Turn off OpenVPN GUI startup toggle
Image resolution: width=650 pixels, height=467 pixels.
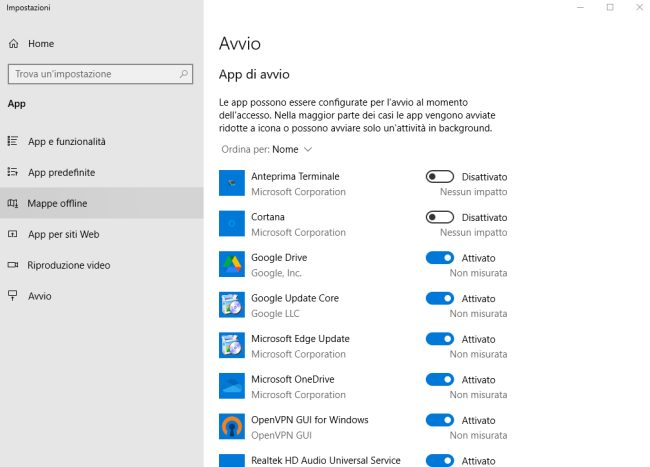[439, 420]
